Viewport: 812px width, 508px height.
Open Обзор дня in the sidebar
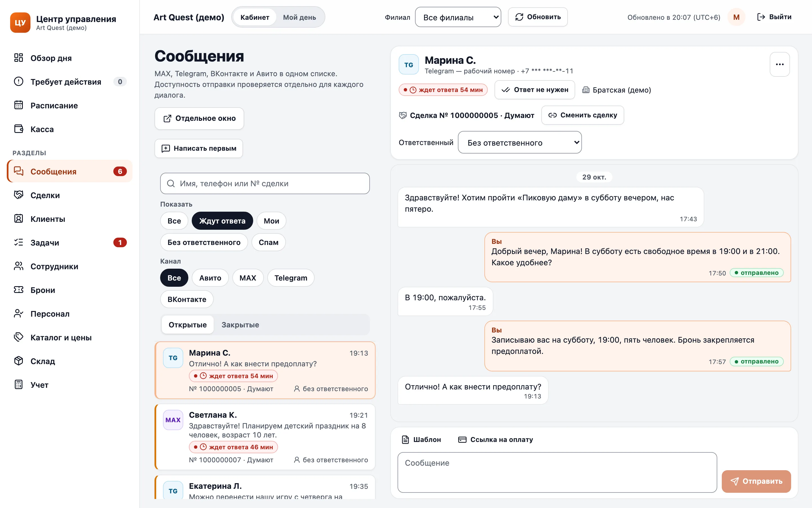(x=69, y=58)
